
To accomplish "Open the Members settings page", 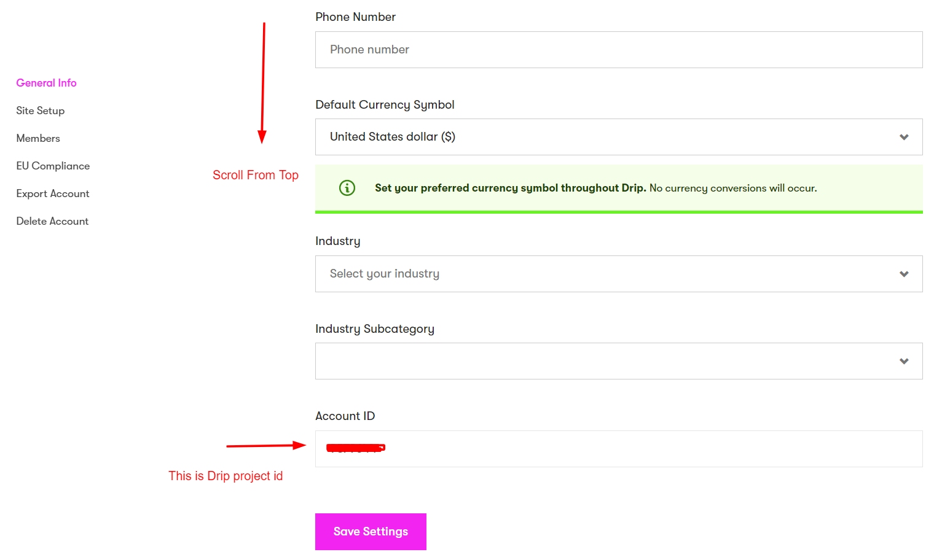I will point(38,138).
